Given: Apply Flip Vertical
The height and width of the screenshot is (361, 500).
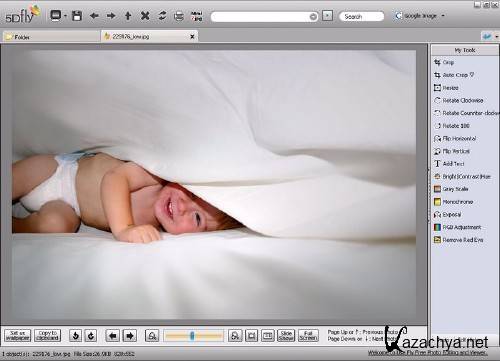Looking at the screenshot, I should tap(452, 151).
